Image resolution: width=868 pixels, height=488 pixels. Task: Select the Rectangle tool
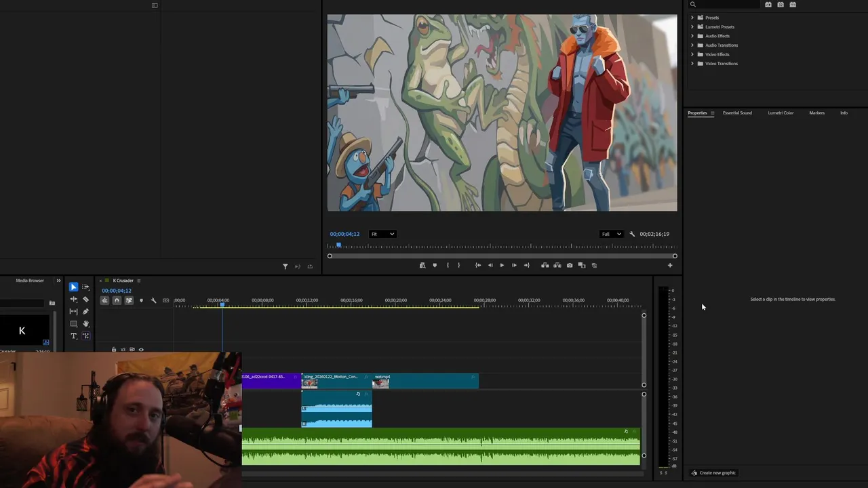coord(73,323)
